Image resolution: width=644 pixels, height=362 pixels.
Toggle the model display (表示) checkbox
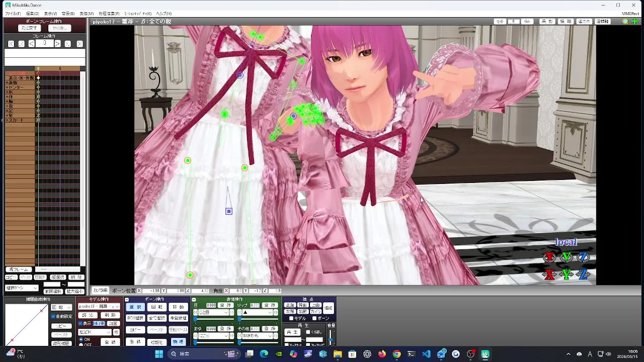point(80,323)
